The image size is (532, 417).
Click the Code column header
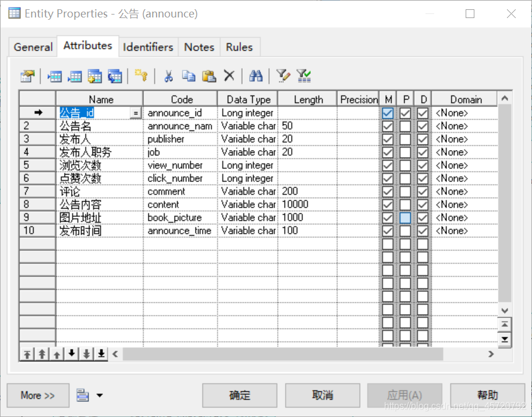coord(180,99)
